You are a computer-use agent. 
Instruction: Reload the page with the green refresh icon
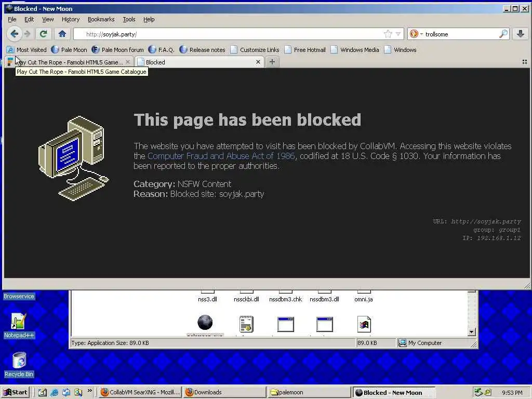(x=43, y=34)
